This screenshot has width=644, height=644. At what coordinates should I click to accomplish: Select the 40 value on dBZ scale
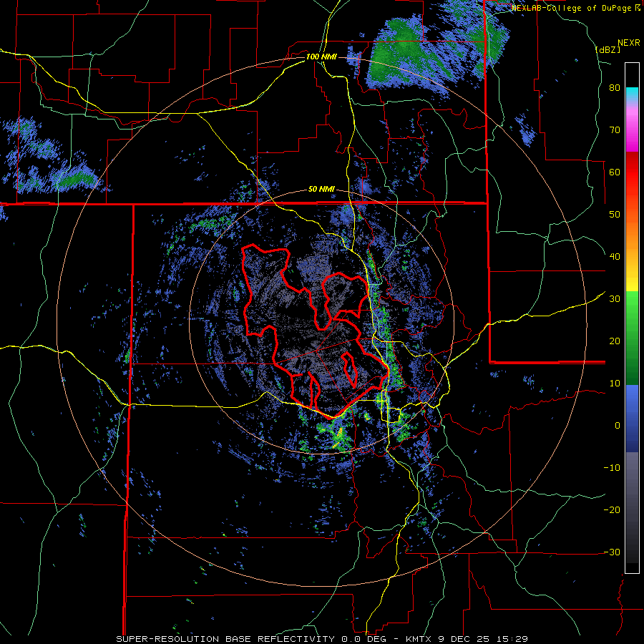615,257
